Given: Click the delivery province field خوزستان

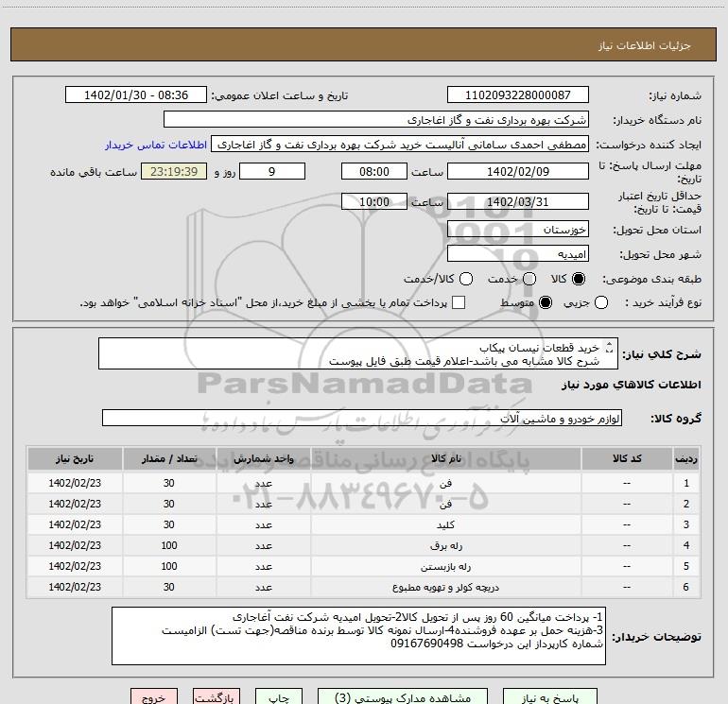Looking at the screenshot, I should pyautogui.click(x=518, y=230).
